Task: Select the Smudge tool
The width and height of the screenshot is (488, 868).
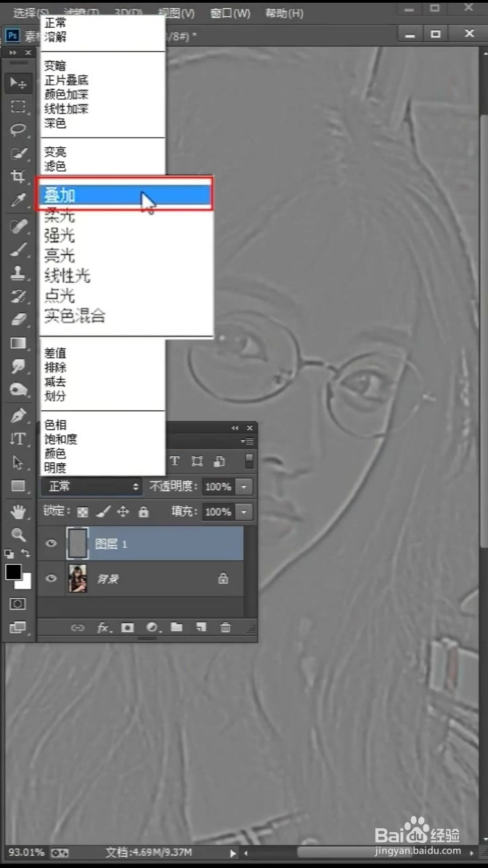Action: (x=18, y=366)
